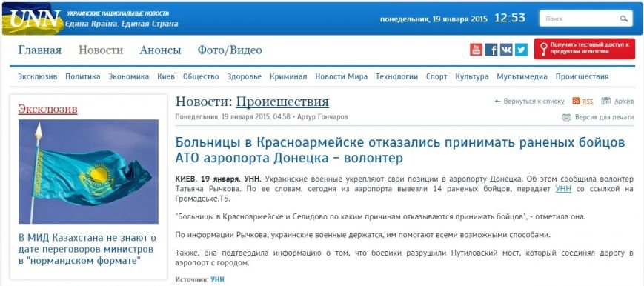Select the Общество category
644x286 pixels.
click(201, 76)
